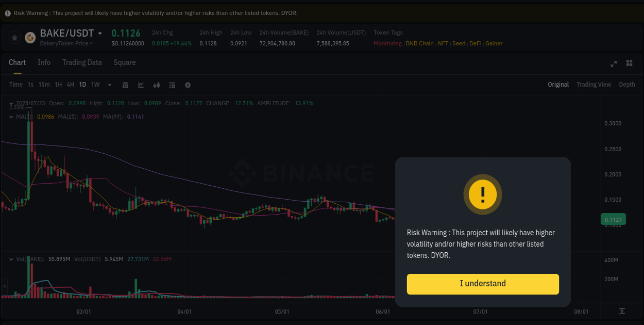This screenshot has height=325, width=644.
Task: Enter fullscreen with the expand arrows icon
Action: (613, 64)
